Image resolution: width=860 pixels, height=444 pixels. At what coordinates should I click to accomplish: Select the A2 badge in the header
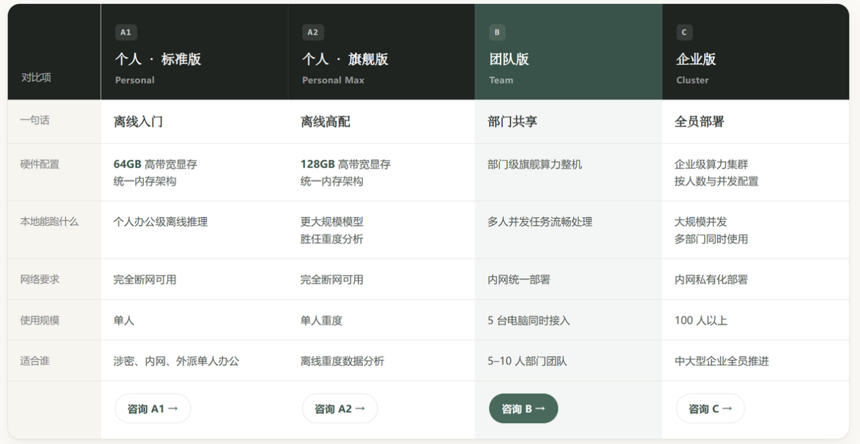click(313, 32)
